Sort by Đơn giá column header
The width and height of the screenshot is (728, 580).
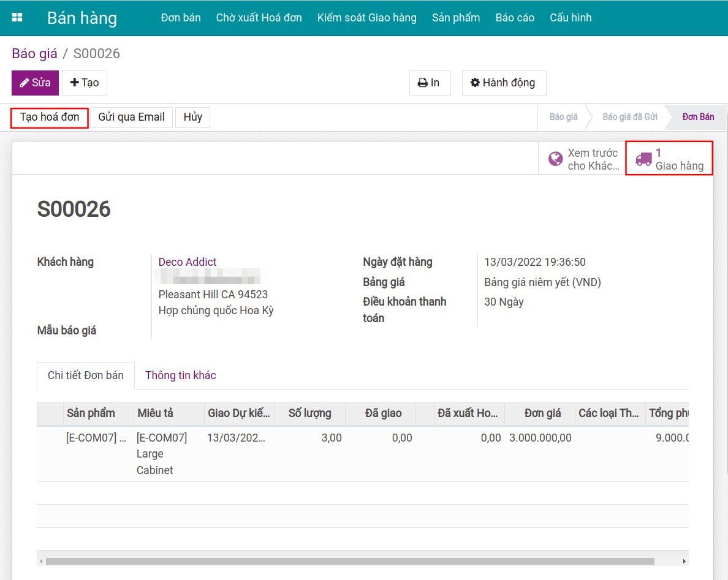[540, 413]
